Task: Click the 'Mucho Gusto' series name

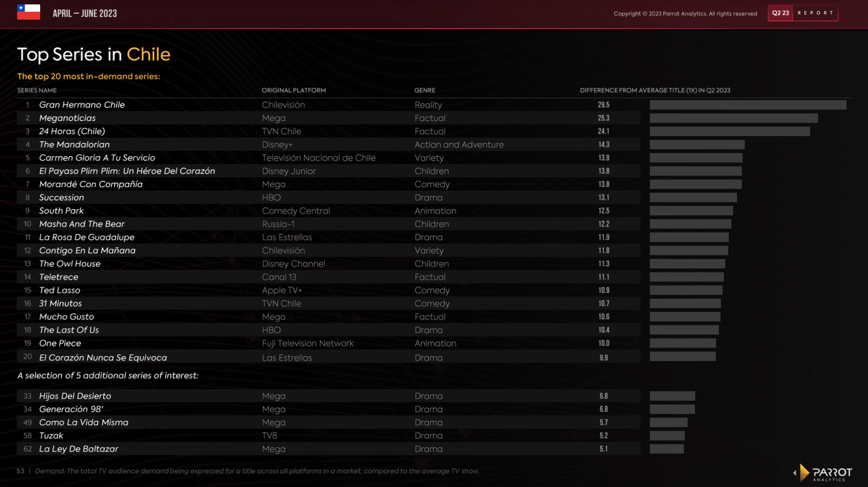Action: point(66,317)
